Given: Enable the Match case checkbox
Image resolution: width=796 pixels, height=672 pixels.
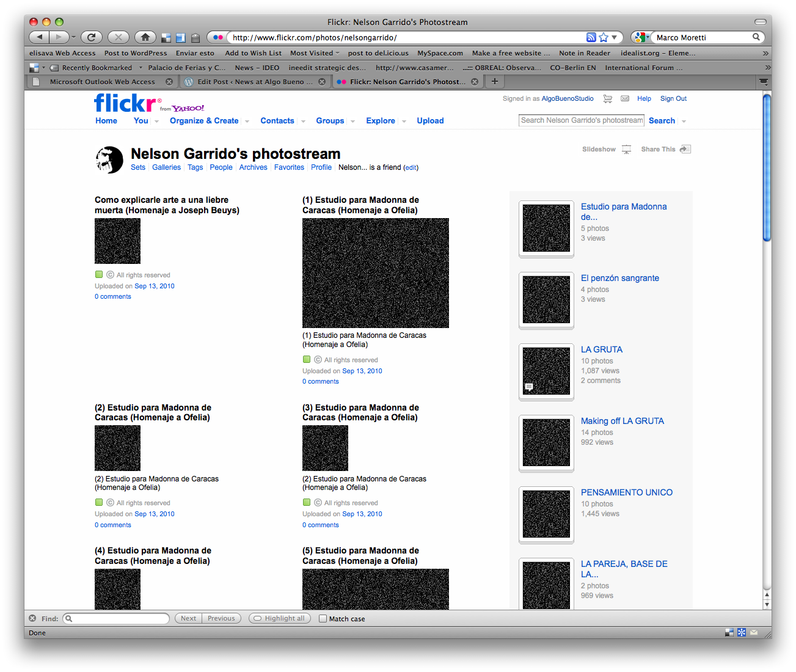Looking at the screenshot, I should pos(323,619).
